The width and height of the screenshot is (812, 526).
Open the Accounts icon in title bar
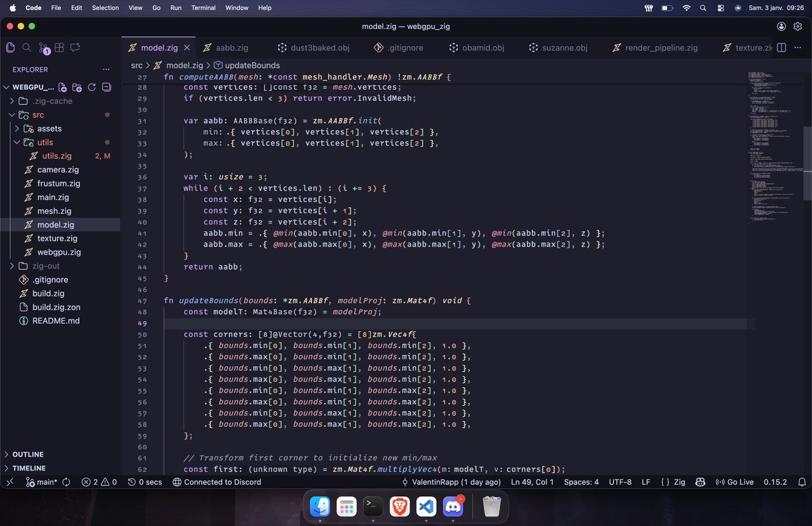pyautogui.click(x=782, y=26)
